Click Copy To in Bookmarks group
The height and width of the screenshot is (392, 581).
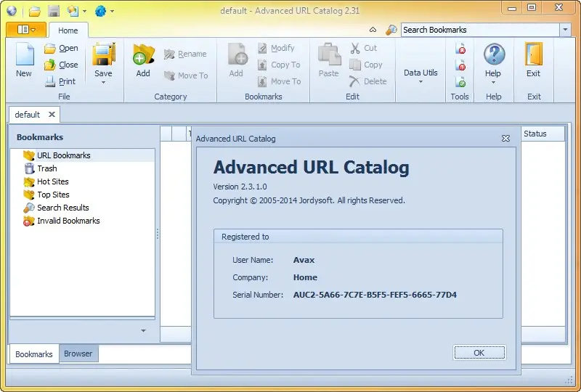(x=279, y=65)
